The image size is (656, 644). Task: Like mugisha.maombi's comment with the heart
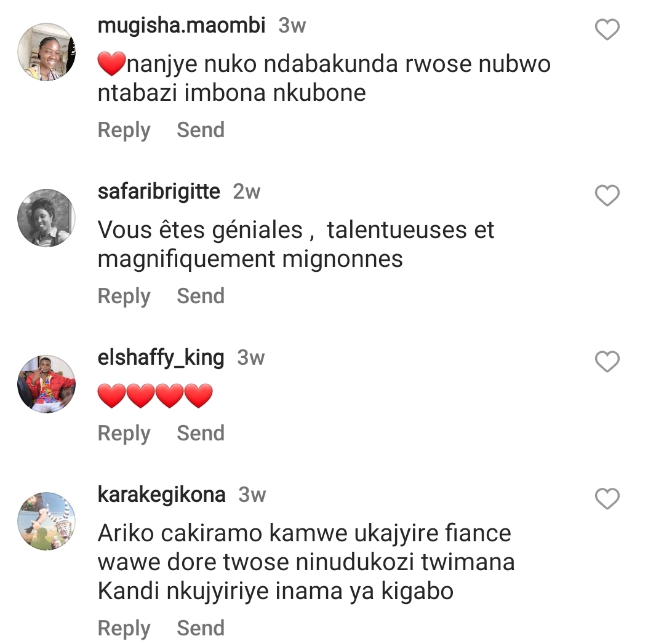pyautogui.click(x=607, y=30)
